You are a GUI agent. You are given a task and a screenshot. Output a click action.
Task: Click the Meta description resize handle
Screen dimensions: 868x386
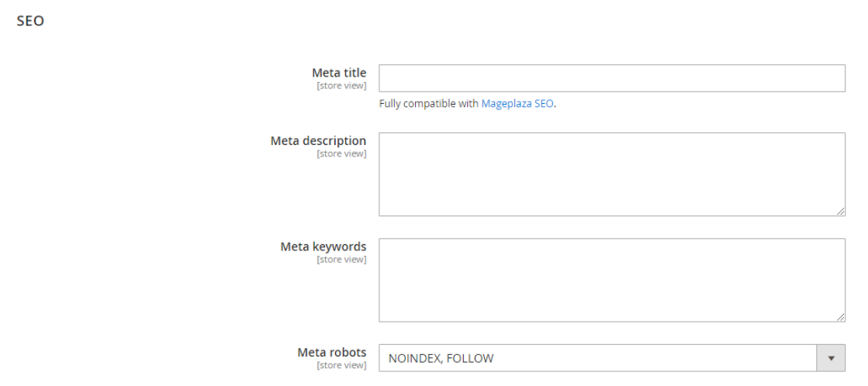click(x=841, y=211)
